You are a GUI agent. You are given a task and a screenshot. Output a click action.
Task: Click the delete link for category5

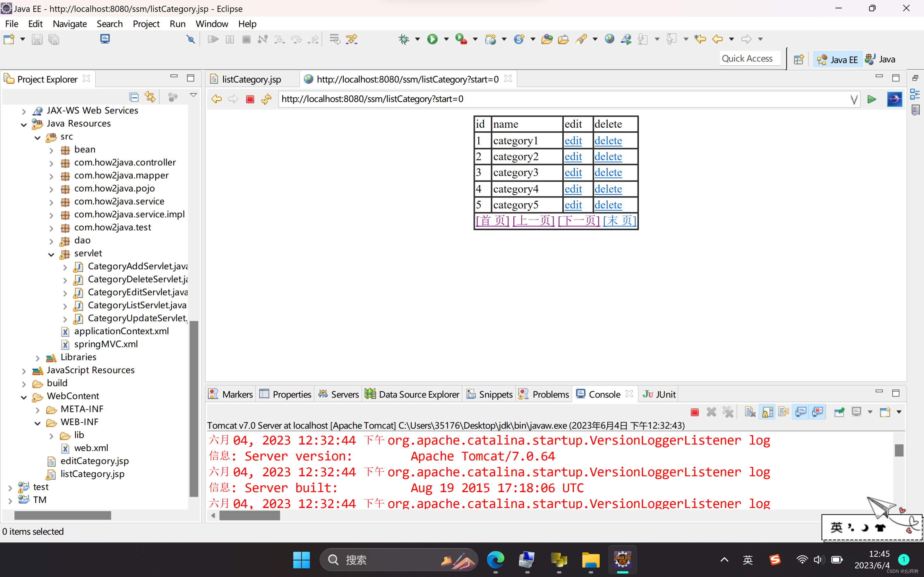tap(608, 205)
